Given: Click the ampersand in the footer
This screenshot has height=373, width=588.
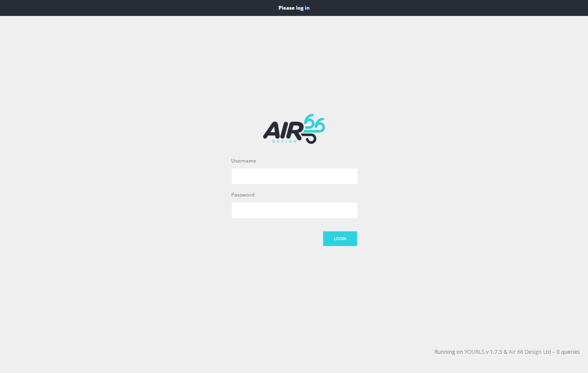Looking at the screenshot, I should pyautogui.click(x=505, y=352).
